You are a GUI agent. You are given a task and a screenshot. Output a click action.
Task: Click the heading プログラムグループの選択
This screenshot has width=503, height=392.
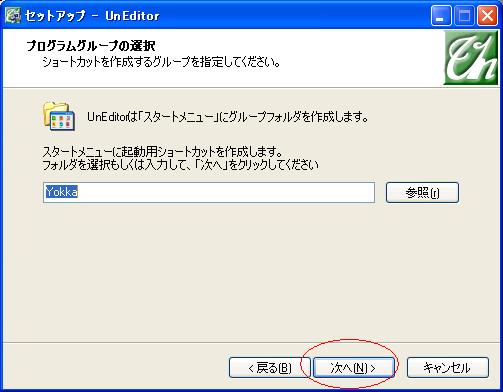[x=91, y=46]
